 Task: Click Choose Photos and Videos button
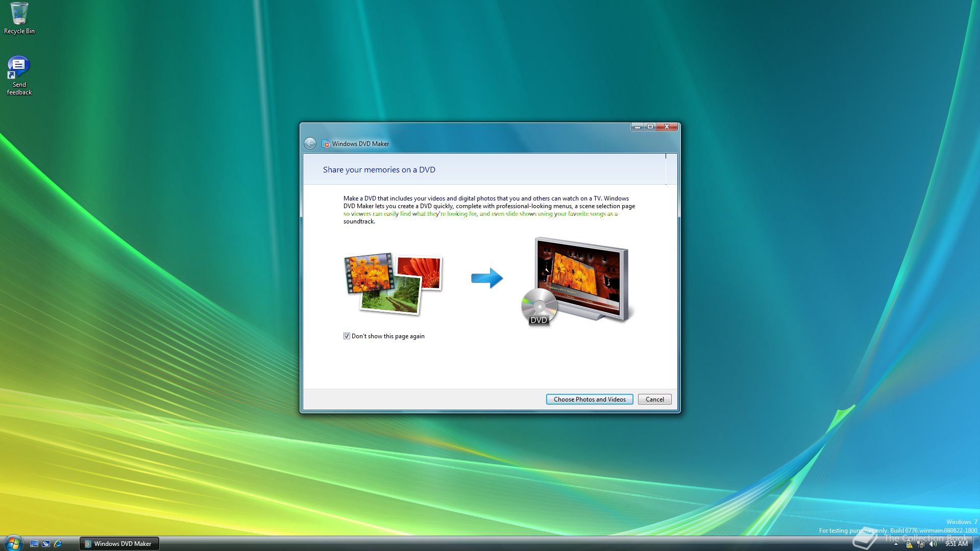click(x=590, y=399)
